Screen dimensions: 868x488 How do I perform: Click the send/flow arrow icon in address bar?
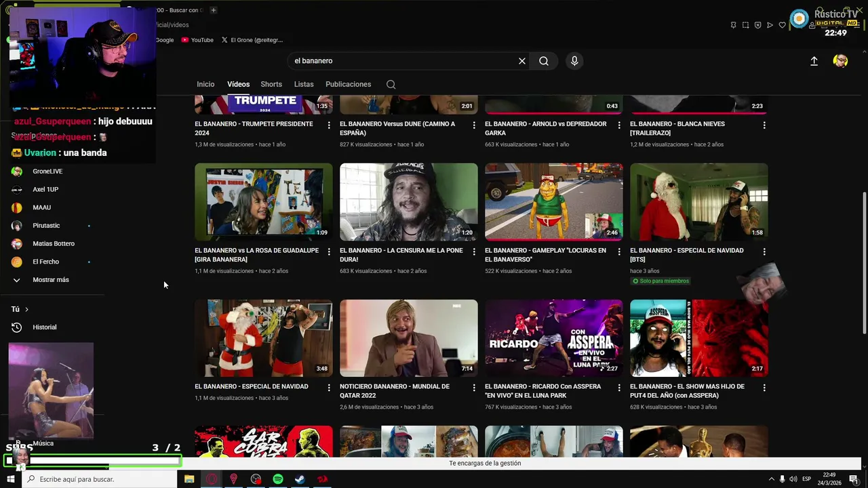770,25
